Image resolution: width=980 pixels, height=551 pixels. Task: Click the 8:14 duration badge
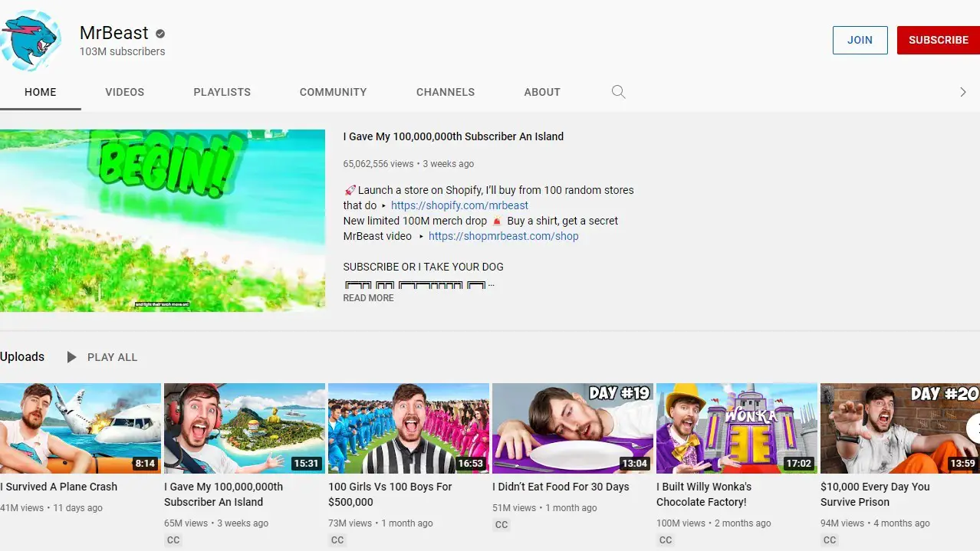pos(145,464)
